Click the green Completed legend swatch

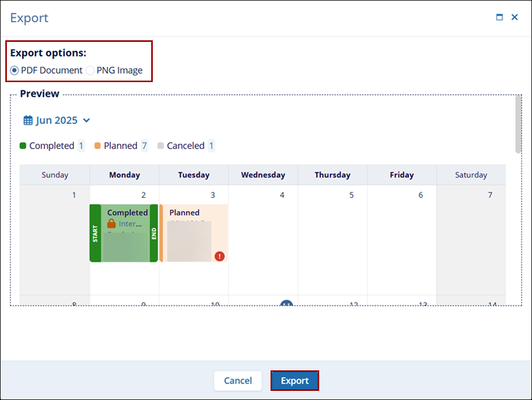tap(23, 145)
